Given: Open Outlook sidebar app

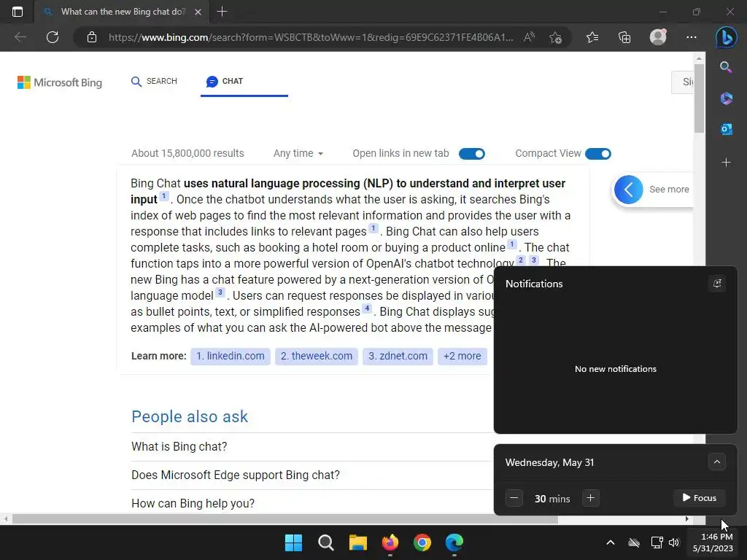Looking at the screenshot, I should (726, 129).
